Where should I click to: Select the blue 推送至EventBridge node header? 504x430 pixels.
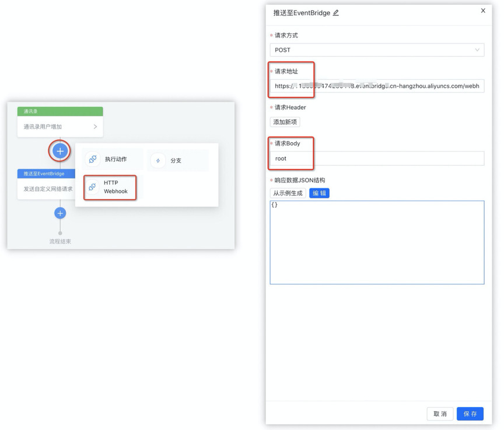pos(46,174)
